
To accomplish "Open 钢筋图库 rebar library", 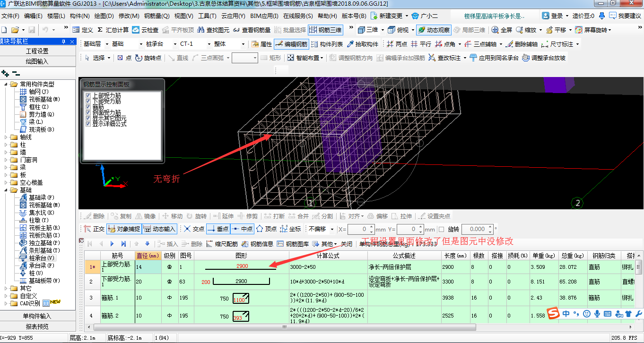I will point(293,244).
